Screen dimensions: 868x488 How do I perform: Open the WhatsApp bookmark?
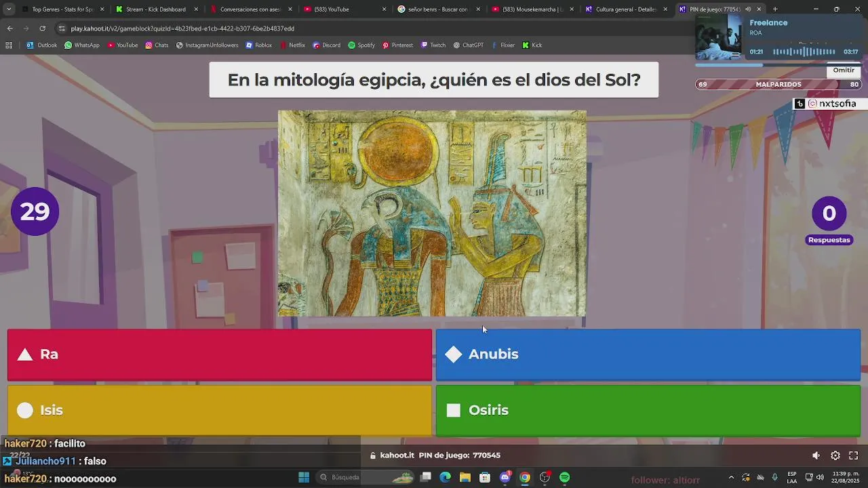coord(81,45)
